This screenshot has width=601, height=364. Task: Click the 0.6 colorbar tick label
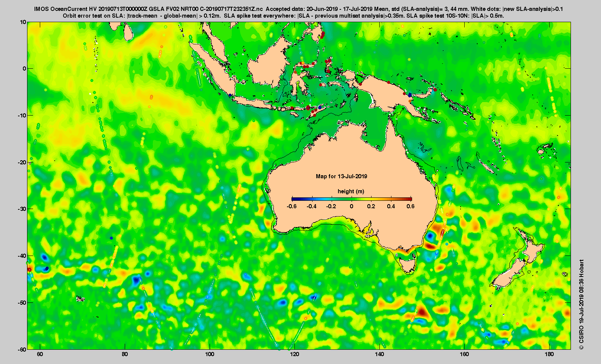[x=411, y=206]
